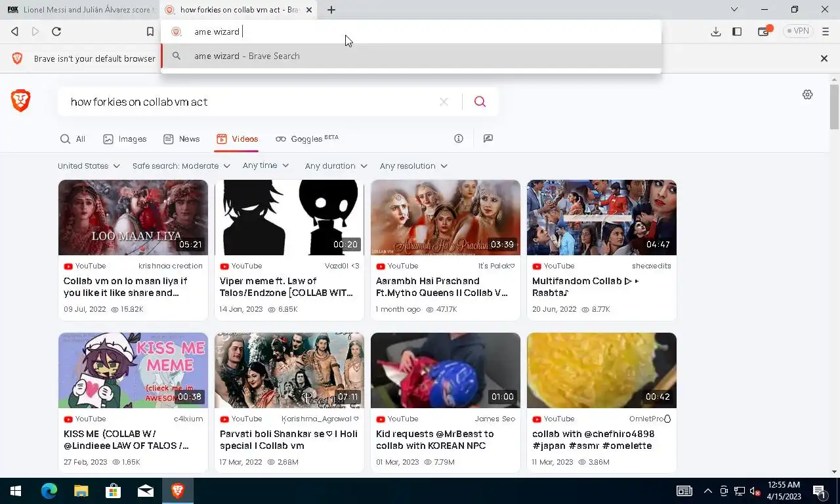Open 'Viper meme ft. Law of Talos' title
The width and height of the screenshot is (840, 504).
pyautogui.click(x=286, y=287)
